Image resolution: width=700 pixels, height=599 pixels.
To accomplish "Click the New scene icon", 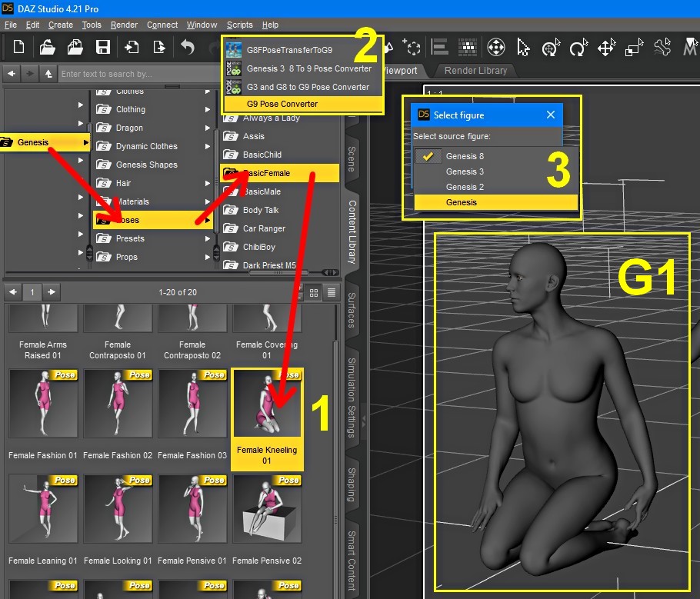I will [x=18, y=47].
